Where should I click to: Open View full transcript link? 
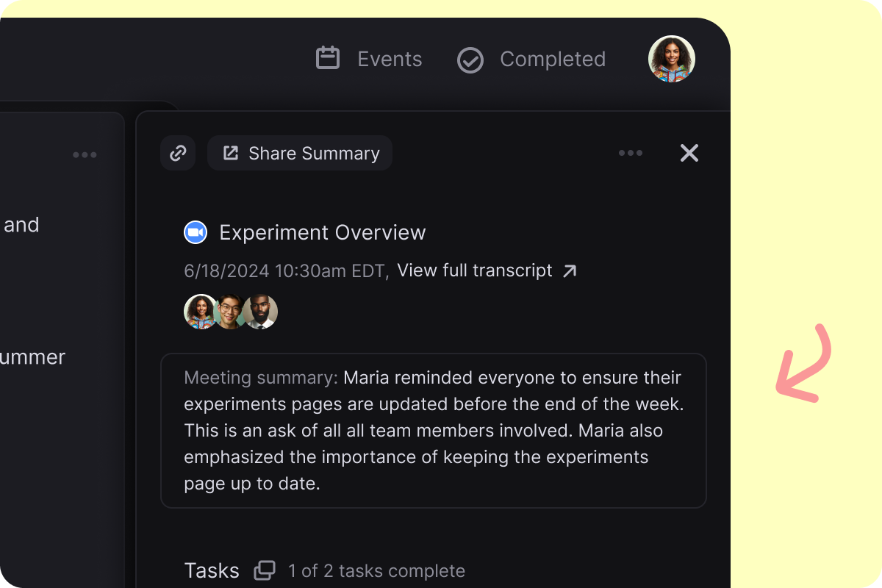pos(475,270)
